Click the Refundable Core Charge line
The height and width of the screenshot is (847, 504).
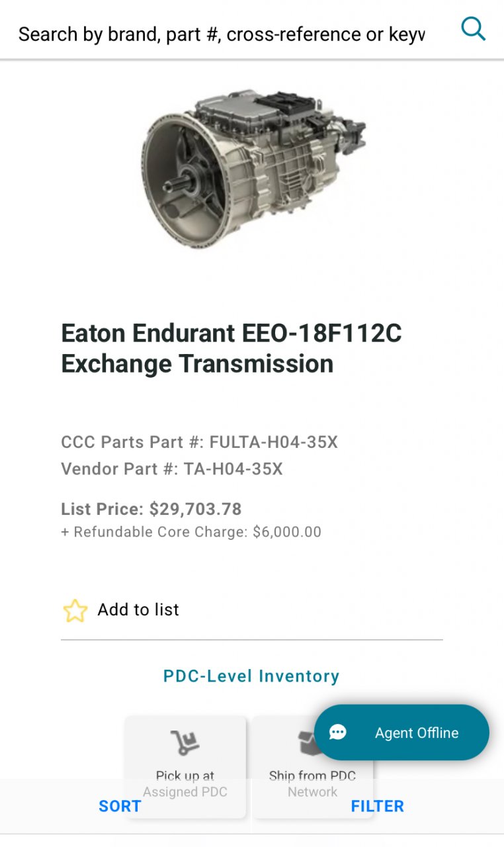(x=191, y=532)
